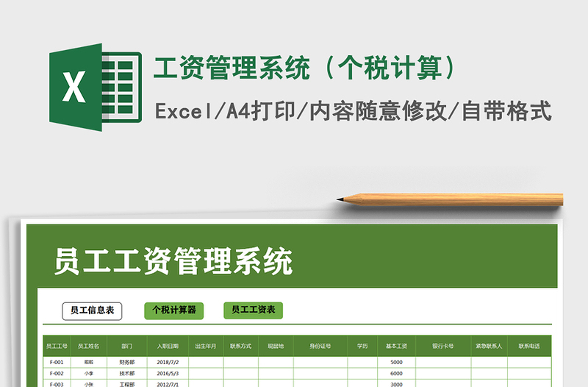Select the 员工工资管理系统 banner heading
Screen dimensions: 588x387
point(173,262)
